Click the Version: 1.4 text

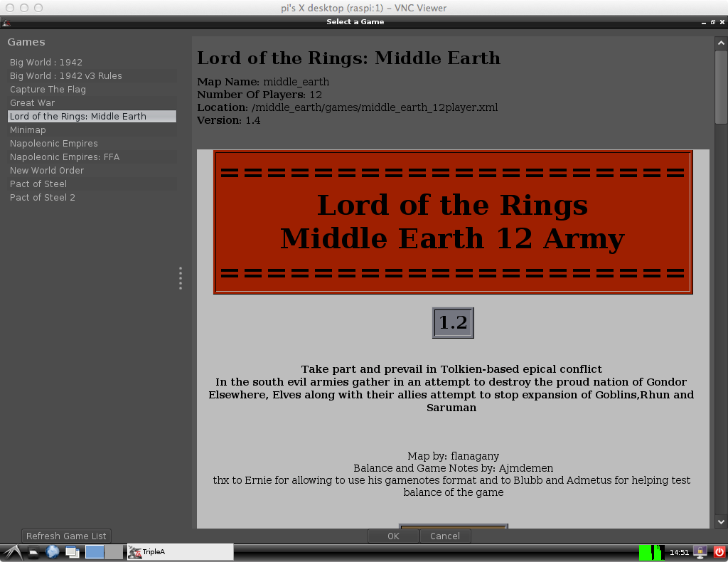tap(229, 120)
